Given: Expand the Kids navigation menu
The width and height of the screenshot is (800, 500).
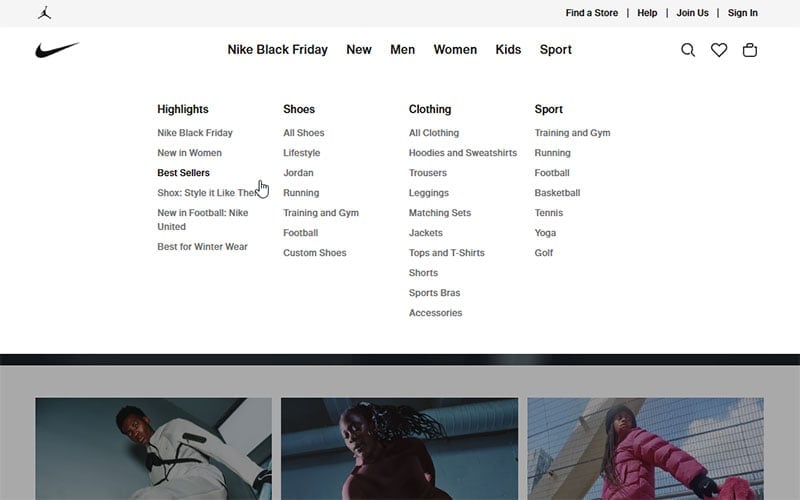Looking at the screenshot, I should point(508,50).
